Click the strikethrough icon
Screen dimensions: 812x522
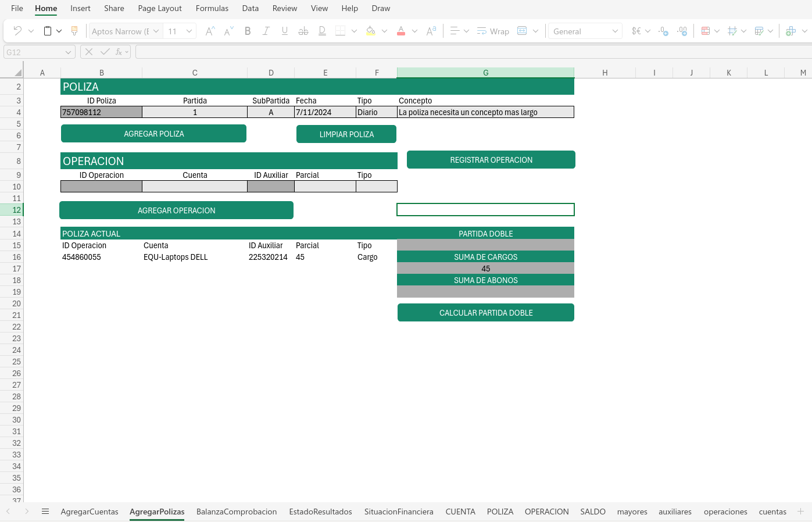click(x=303, y=31)
